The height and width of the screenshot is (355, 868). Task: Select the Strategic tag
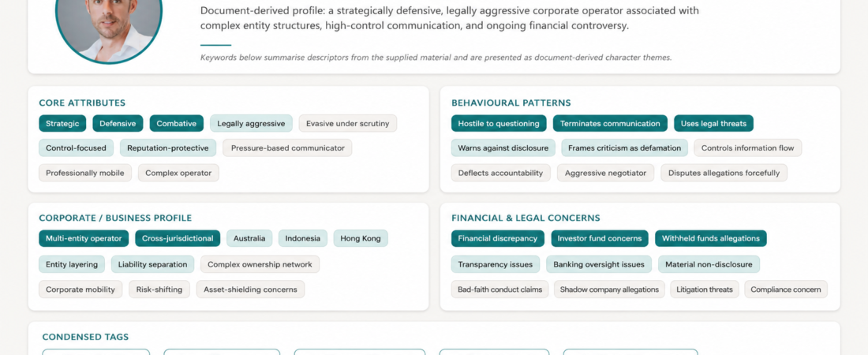(x=62, y=124)
